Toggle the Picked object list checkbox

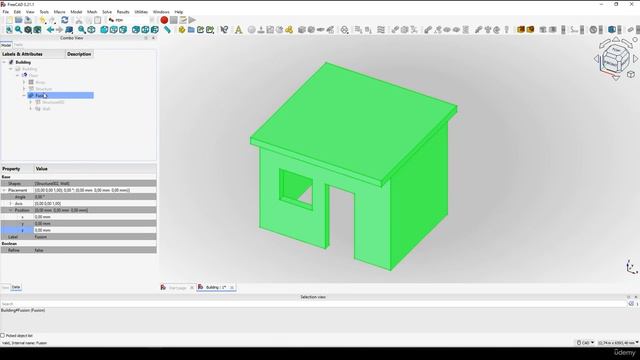[x=3, y=336]
